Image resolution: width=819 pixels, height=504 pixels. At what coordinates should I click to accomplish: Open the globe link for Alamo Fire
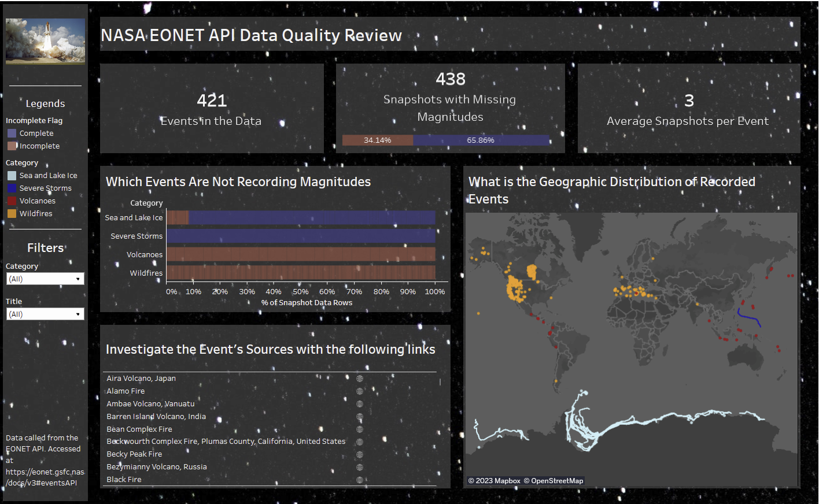(360, 391)
